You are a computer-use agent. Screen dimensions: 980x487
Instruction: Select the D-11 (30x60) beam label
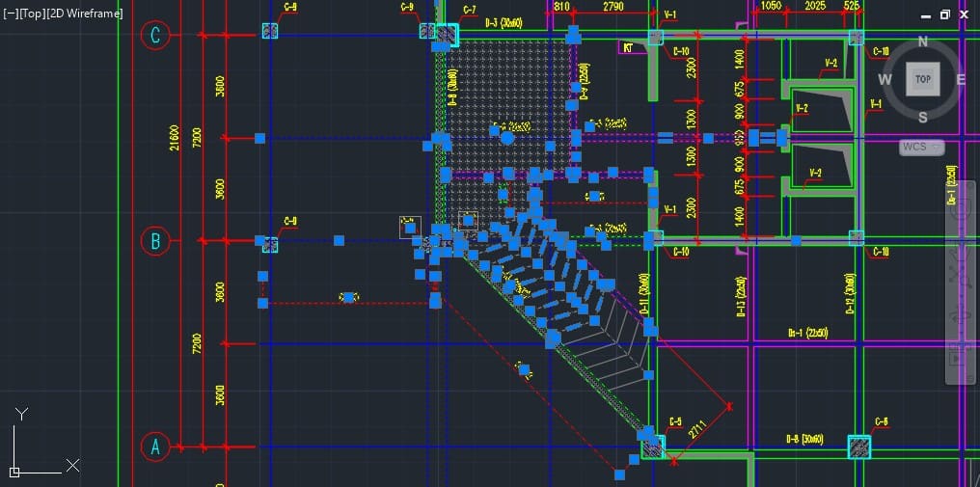point(644,293)
